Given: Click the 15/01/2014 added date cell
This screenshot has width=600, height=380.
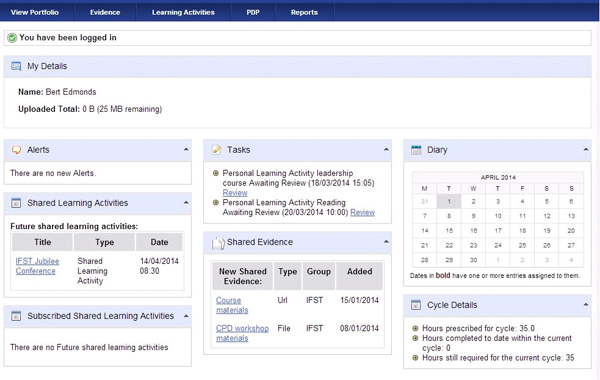Looking at the screenshot, I should click(359, 300).
